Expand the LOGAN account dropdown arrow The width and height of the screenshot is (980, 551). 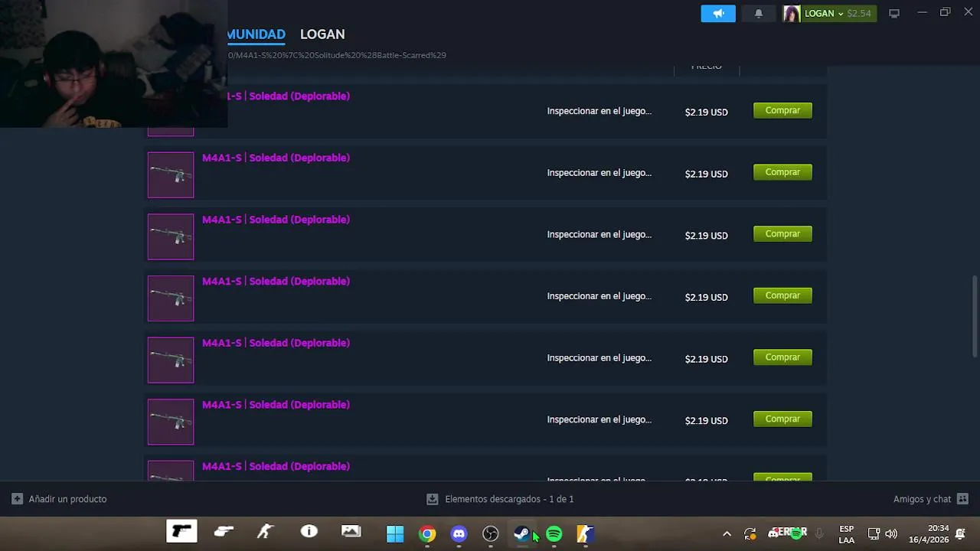(x=841, y=14)
